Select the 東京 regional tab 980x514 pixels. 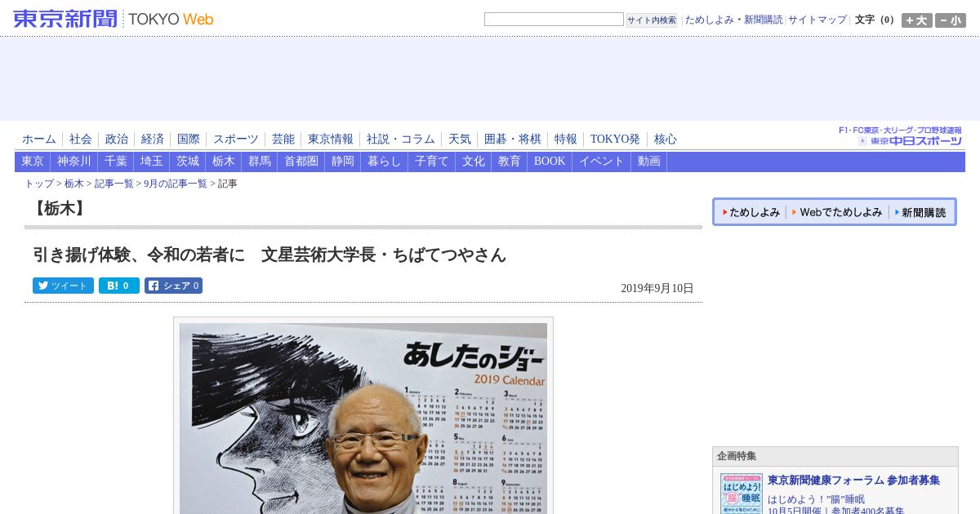(33, 162)
